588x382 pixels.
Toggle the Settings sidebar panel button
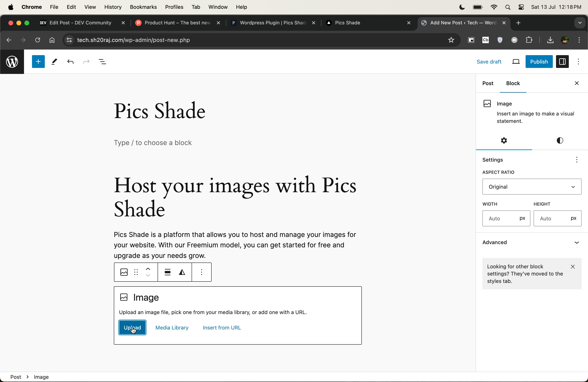point(562,62)
